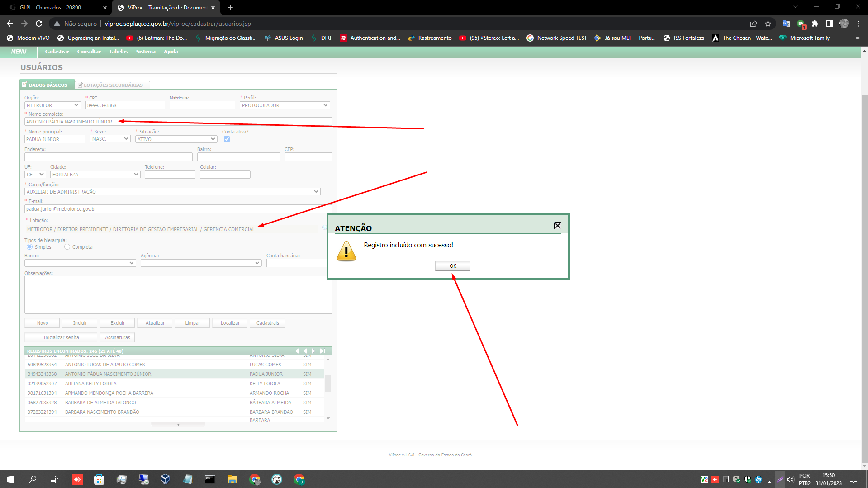Open notification center

[854, 479]
